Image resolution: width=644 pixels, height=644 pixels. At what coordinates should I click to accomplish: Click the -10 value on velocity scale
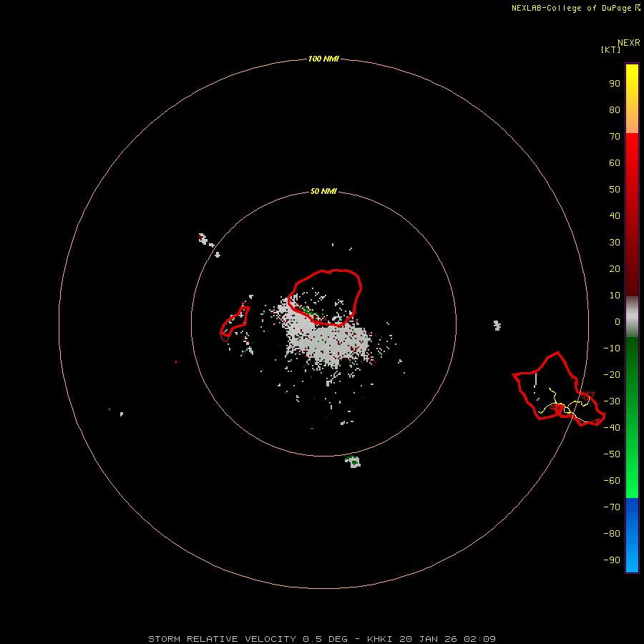pos(612,348)
